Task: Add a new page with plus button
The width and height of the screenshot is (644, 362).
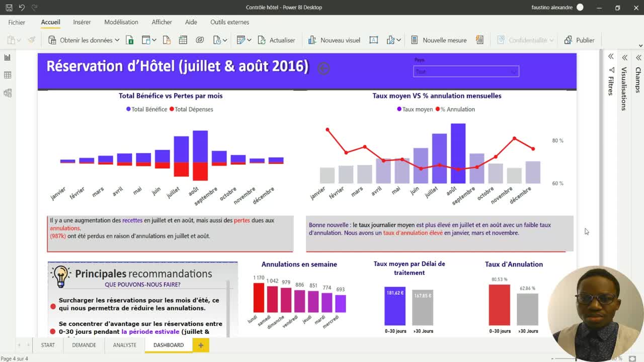Action: pyautogui.click(x=201, y=345)
